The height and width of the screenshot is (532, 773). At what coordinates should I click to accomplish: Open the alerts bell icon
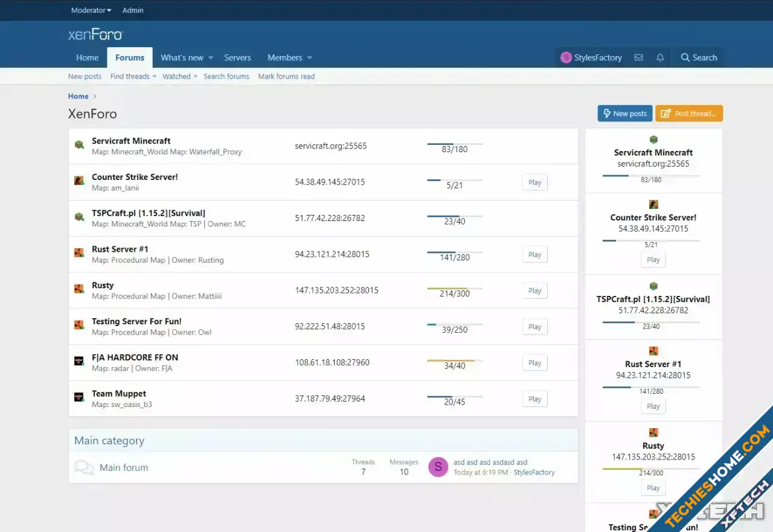pyautogui.click(x=660, y=57)
